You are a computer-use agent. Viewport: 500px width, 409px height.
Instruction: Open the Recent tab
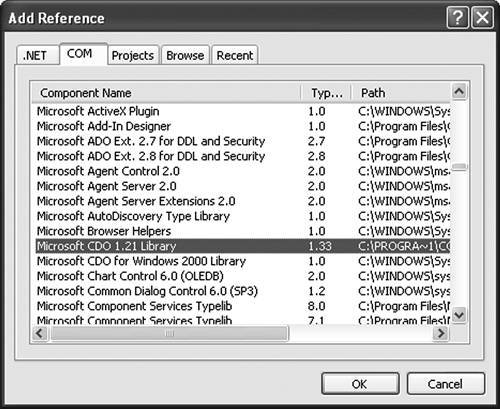click(235, 55)
